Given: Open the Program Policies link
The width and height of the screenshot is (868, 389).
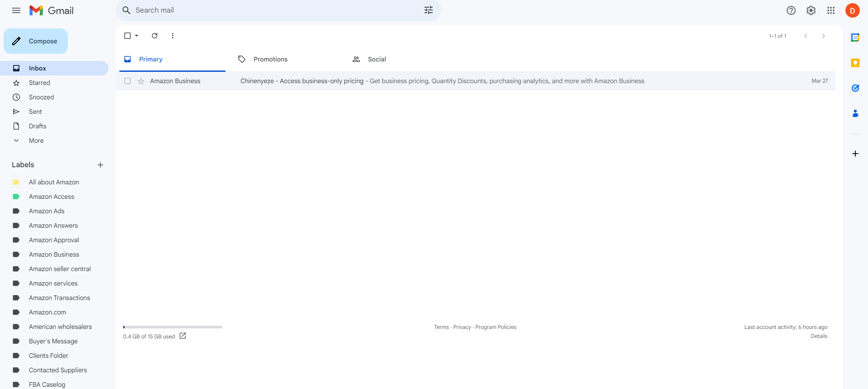Looking at the screenshot, I should coord(495,327).
